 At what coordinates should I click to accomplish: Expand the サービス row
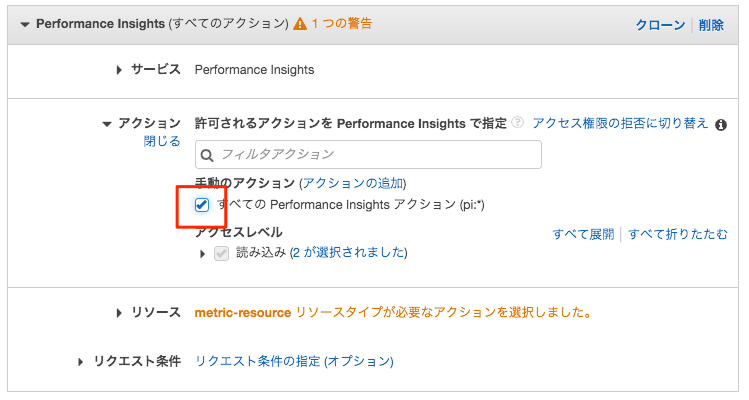pos(119,70)
